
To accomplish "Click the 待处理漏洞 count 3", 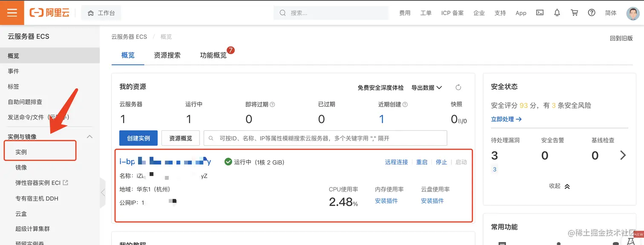I will [494, 156].
